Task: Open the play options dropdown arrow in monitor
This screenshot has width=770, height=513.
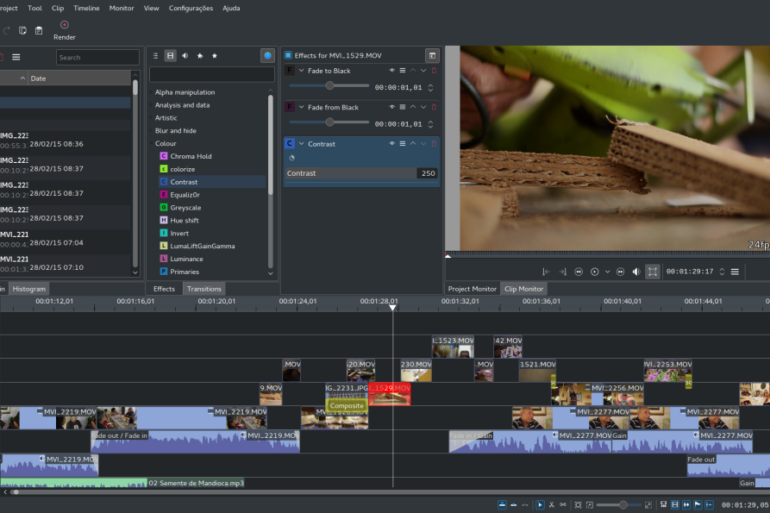Action: [x=606, y=271]
